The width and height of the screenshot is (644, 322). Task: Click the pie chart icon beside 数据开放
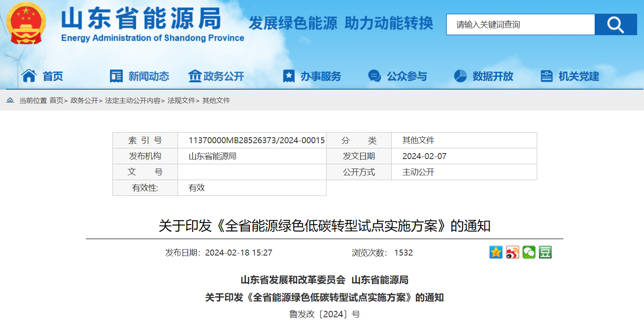click(x=460, y=76)
